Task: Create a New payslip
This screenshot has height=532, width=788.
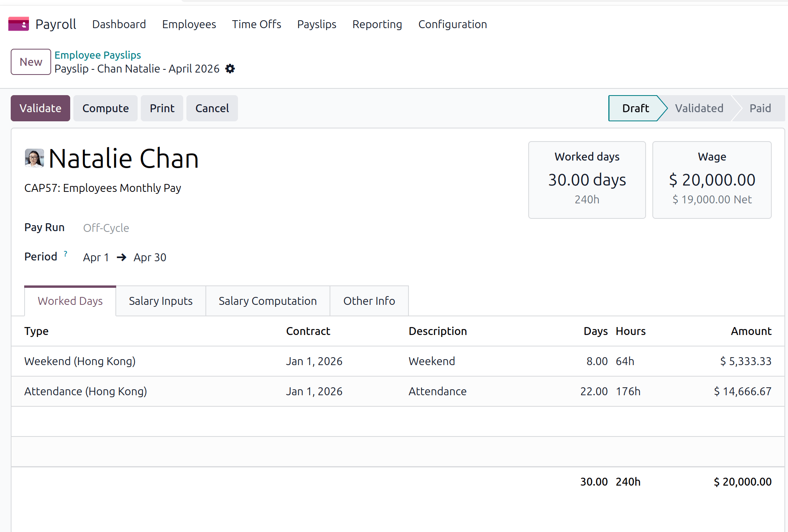Action: coord(31,62)
